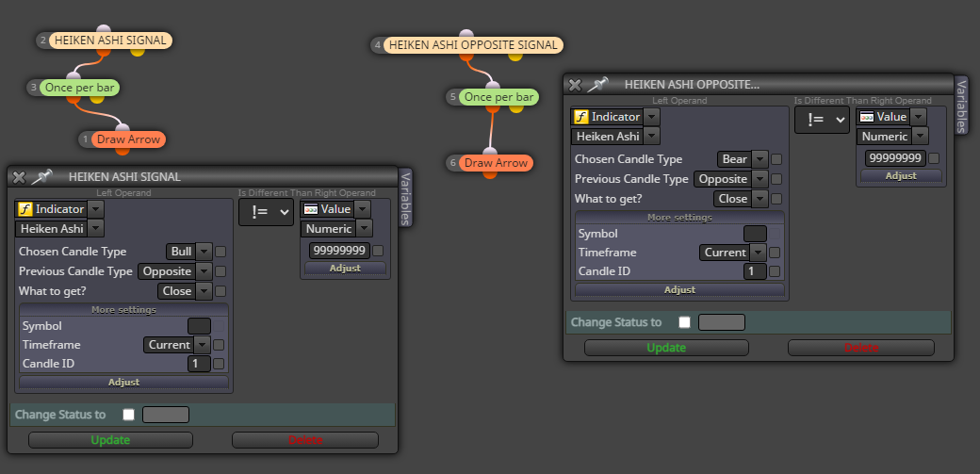Click the Symbol field in HEIKEN ASHI SIGNAL panel
Image resolution: width=980 pixels, height=474 pixels.
coord(200,326)
